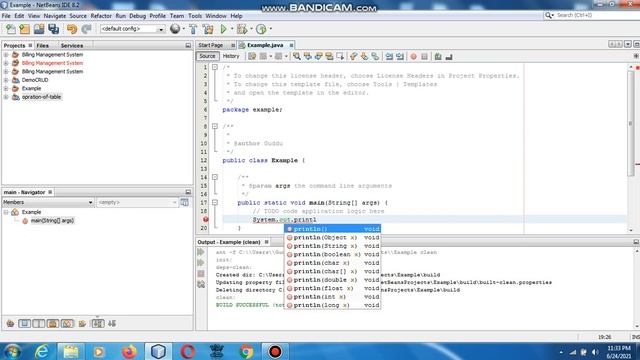Click the Last Edit icon in editor toolbar

coord(252,56)
